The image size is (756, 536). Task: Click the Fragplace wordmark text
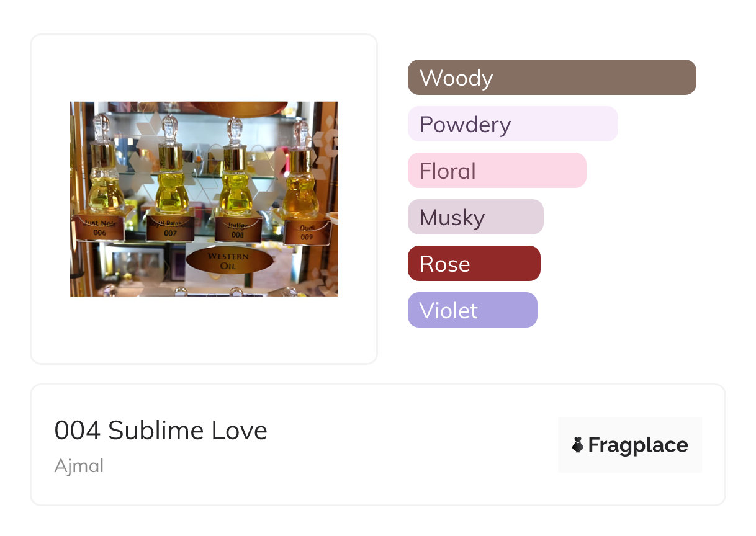click(x=637, y=445)
